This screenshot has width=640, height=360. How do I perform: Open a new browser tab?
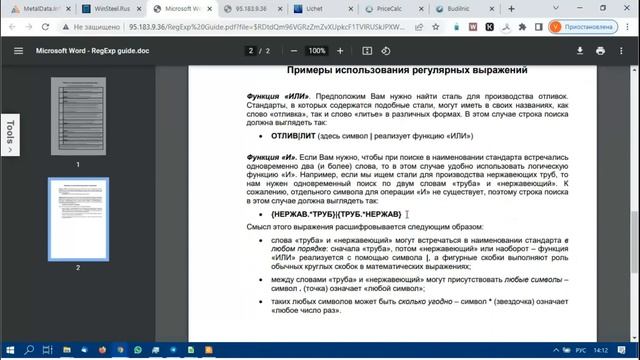click(x=511, y=9)
